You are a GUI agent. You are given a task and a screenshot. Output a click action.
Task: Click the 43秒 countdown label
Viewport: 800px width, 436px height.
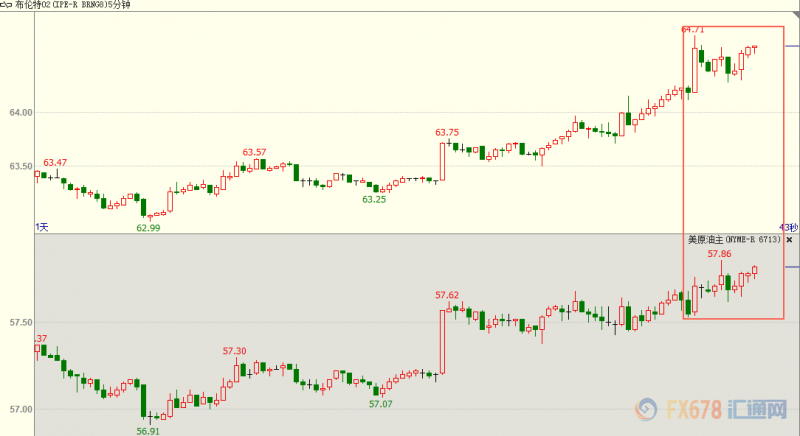(788, 227)
